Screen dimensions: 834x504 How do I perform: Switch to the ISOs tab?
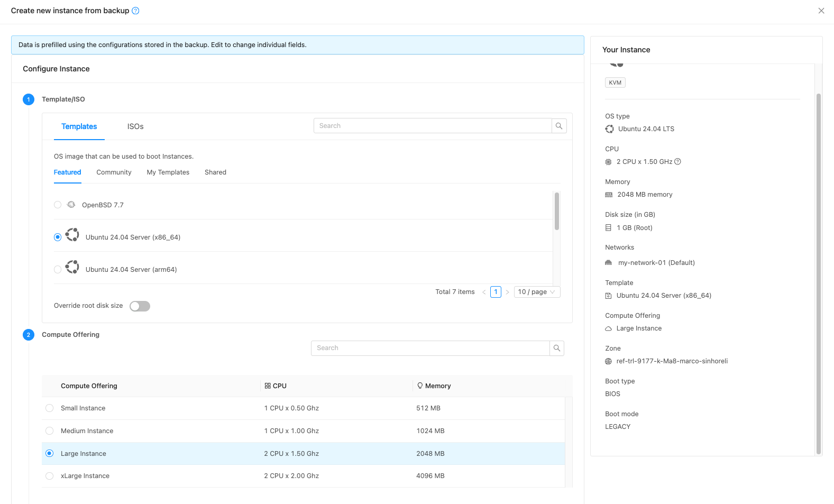pyautogui.click(x=135, y=126)
